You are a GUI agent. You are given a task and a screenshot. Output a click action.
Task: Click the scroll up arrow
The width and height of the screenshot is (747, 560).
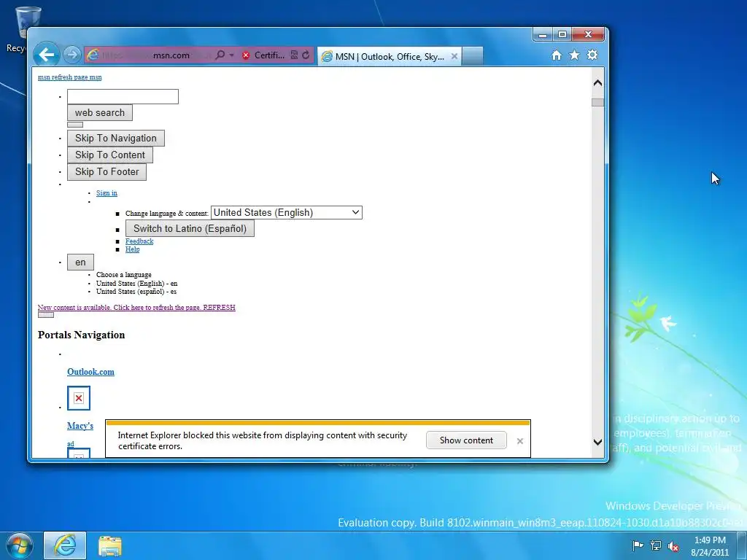598,83
